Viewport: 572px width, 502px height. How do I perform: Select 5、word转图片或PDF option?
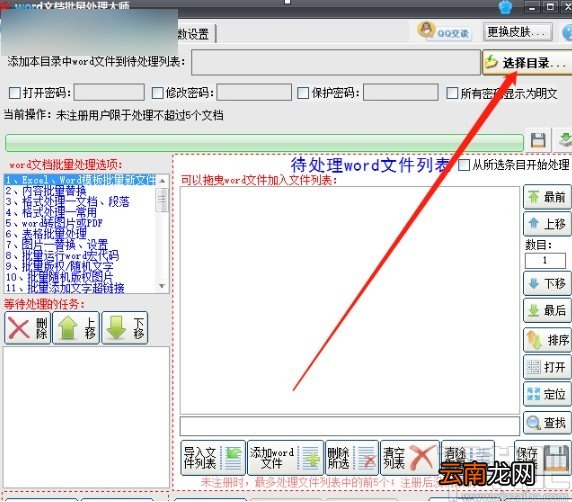(54, 223)
